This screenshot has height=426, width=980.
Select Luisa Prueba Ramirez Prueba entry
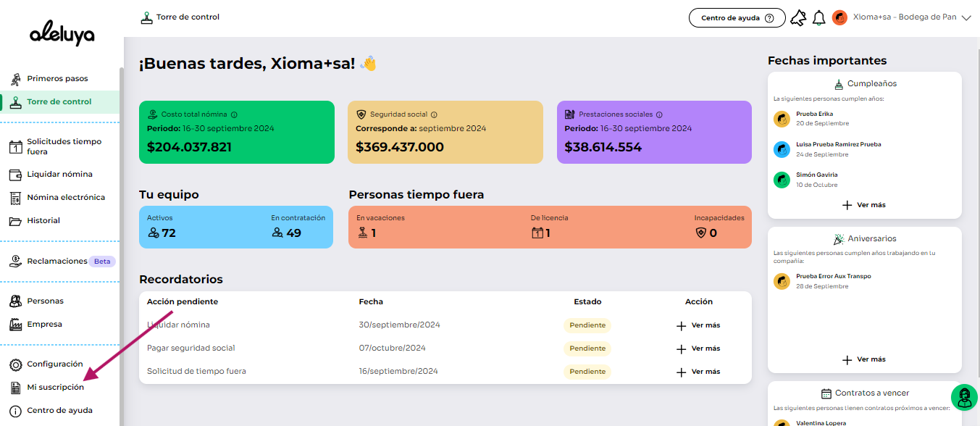coord(864,149)
